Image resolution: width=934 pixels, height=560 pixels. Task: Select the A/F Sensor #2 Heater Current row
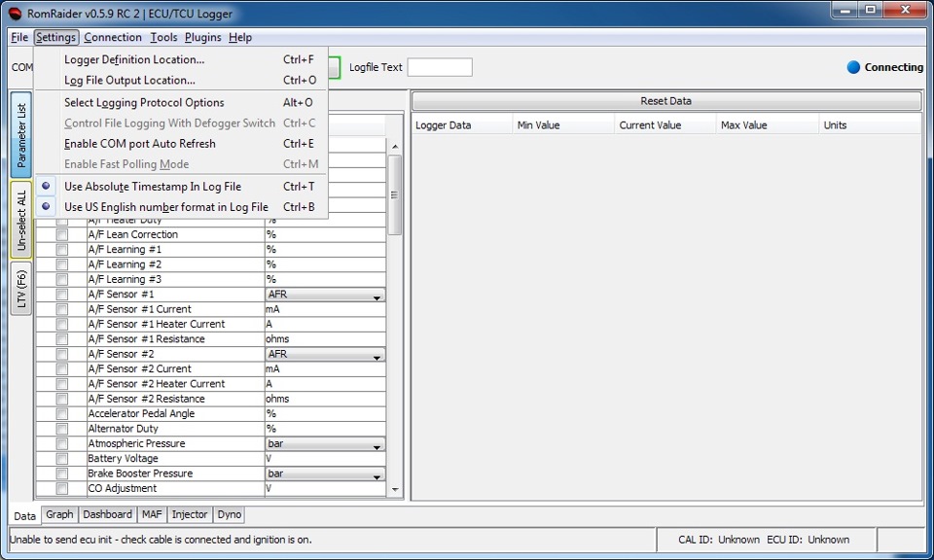pos(211,384)
